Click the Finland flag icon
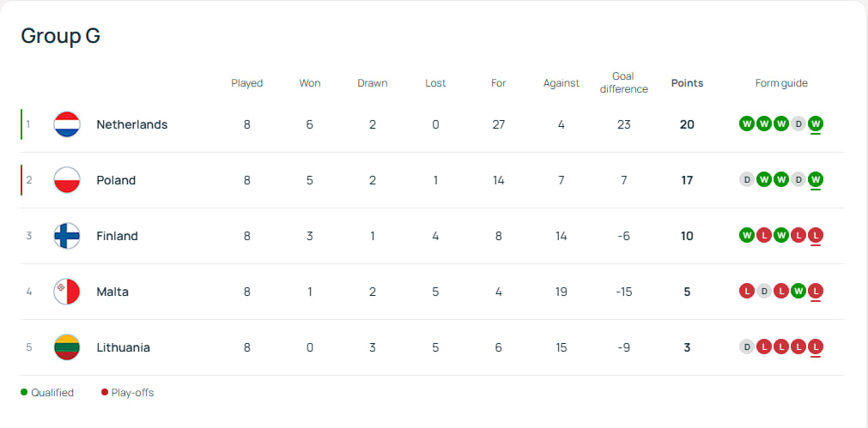The width and height of the screenshot is (868, 428). click(67, 236)
